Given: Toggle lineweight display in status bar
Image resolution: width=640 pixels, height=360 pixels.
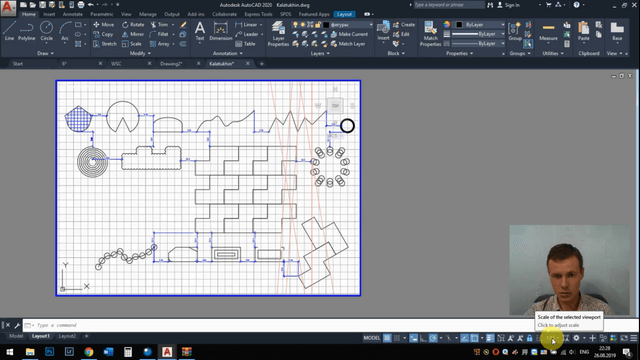Looking at the screenshot, I should pos(490,338).
